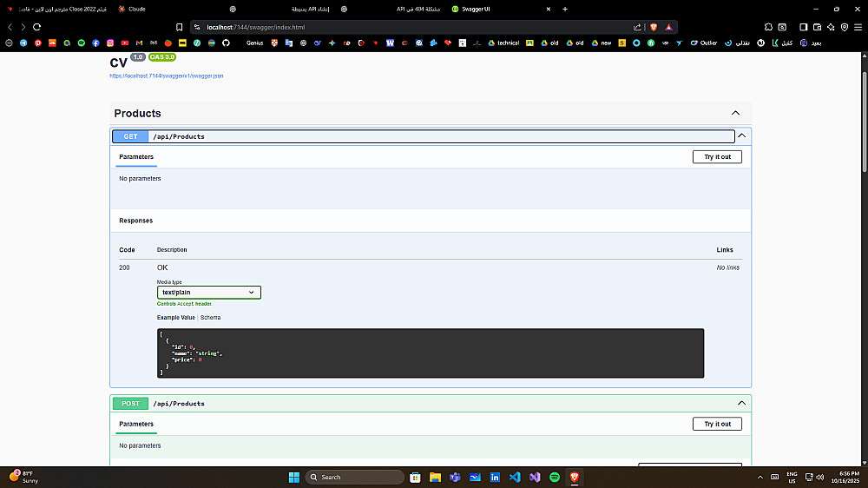Open Microsoft Teams from the taskbar
The height and width of the screenshot is (488, 868).
point(455,477)
